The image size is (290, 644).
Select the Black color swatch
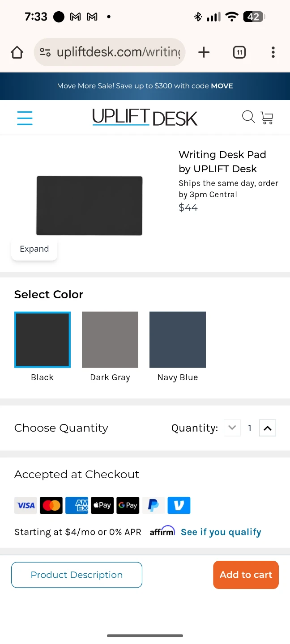coord(43,340)
